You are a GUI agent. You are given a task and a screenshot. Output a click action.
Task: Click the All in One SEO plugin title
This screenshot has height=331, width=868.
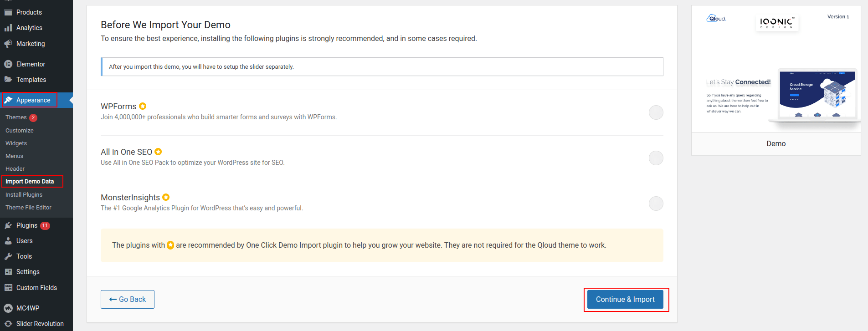(x=126, y=152)
